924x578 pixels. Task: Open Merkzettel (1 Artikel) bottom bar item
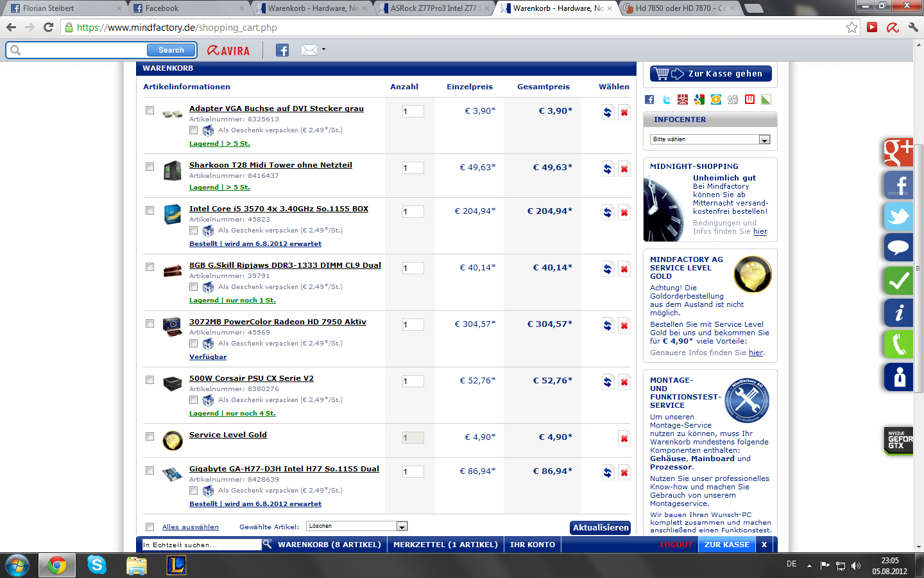[445, 545]
